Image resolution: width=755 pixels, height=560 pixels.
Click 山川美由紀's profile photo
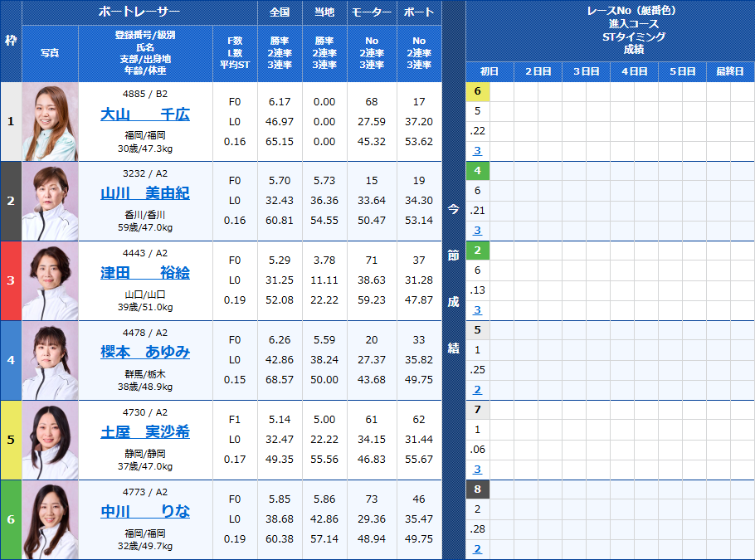point(51,200)
